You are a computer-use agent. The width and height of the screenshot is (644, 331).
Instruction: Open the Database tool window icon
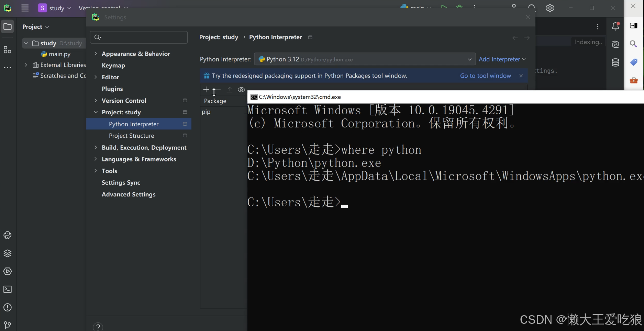point(615,62)
